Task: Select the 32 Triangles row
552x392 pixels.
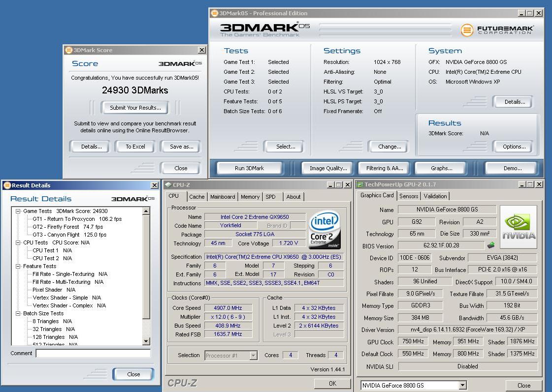Action: (x=54, y=329)
